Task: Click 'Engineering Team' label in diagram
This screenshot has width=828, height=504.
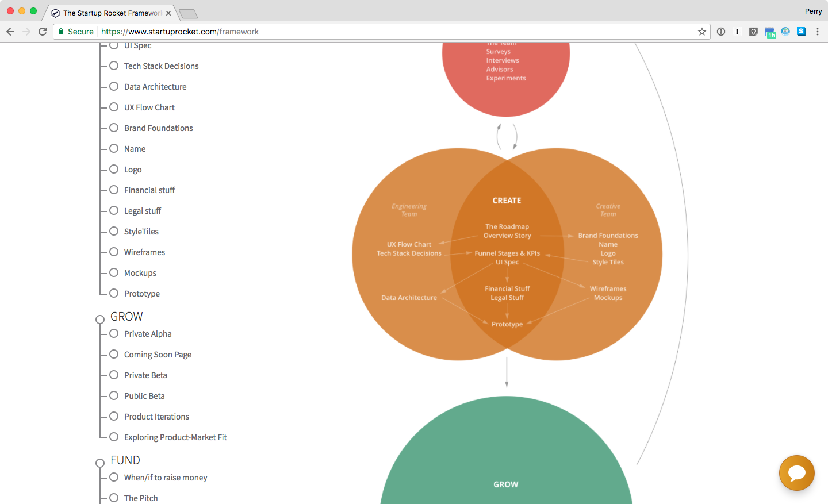Action: [x=409, y=210]
